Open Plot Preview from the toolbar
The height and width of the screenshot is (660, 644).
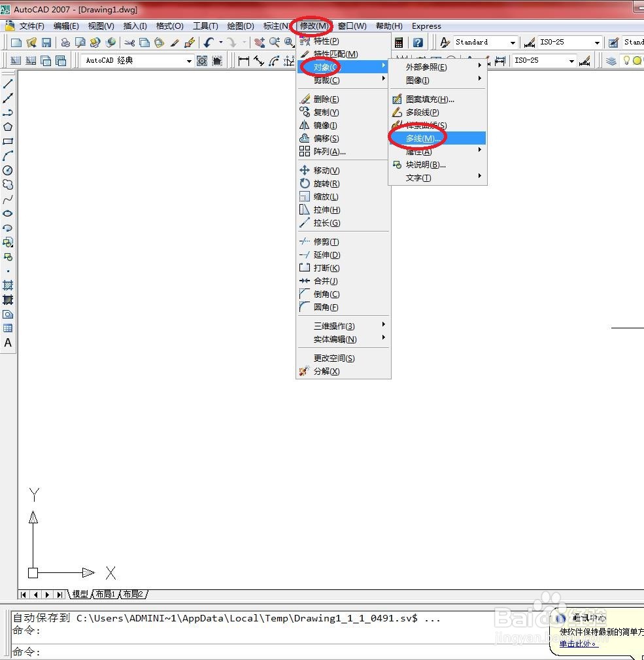80,42
